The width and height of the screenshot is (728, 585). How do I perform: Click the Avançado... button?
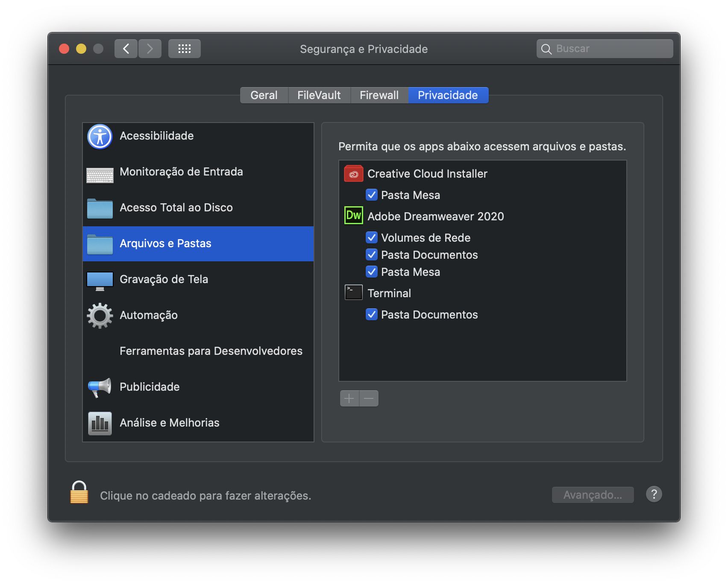593,495
